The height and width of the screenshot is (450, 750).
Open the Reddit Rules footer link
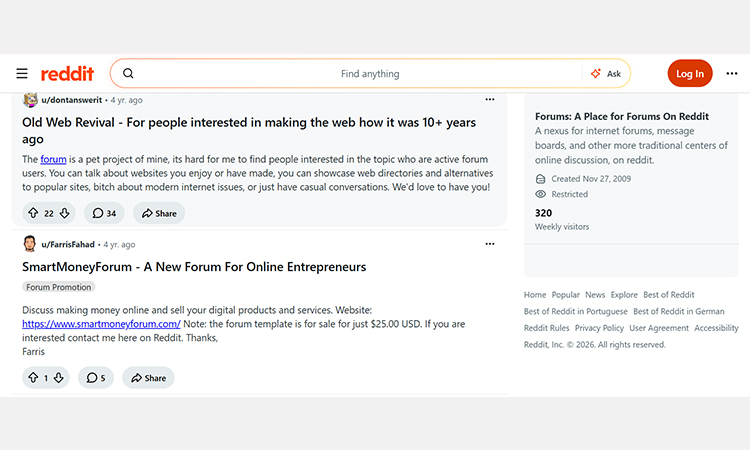[x=547, y=328]
